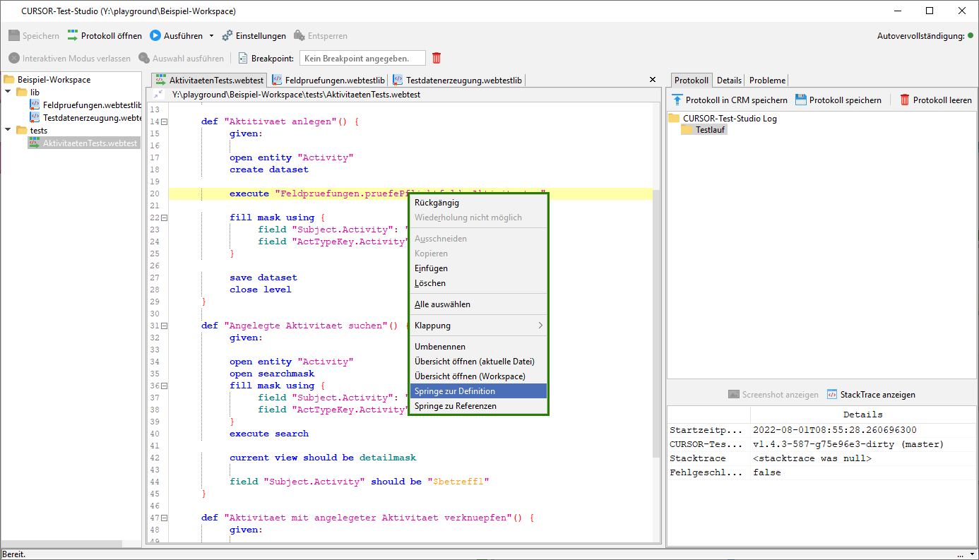The width and height of the screenshot is (979, 560).
Task: Choose Springe zur Definition in the context menu
Action: (478, 391)
